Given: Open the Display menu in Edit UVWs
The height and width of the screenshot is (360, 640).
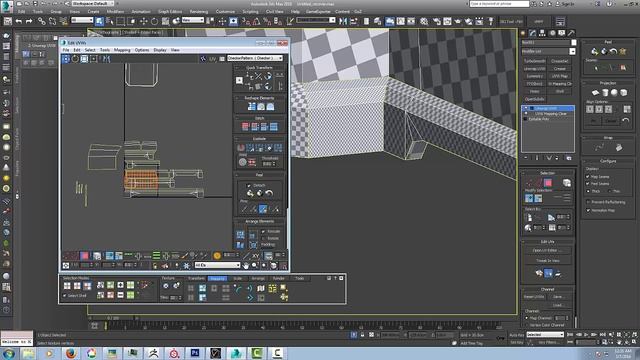Looking at the screenshot, I should (x=160, y=50).
